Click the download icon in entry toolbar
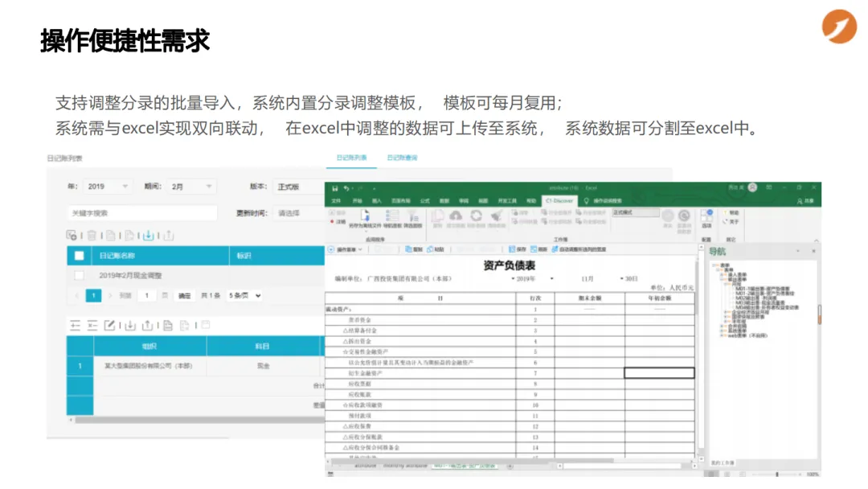This screenshot has width=868, height=489. (130, 325)
